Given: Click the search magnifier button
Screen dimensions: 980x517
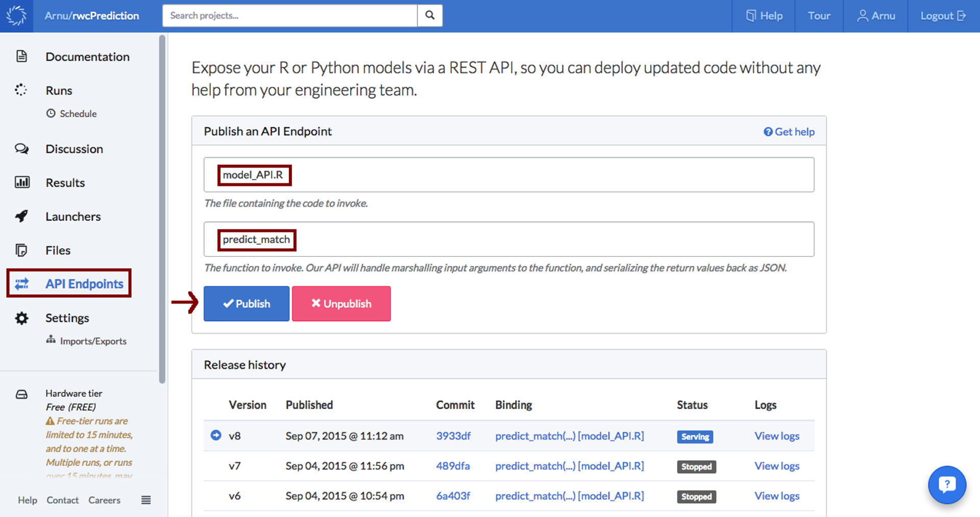Looking at the screenshot, I should 430,16.
